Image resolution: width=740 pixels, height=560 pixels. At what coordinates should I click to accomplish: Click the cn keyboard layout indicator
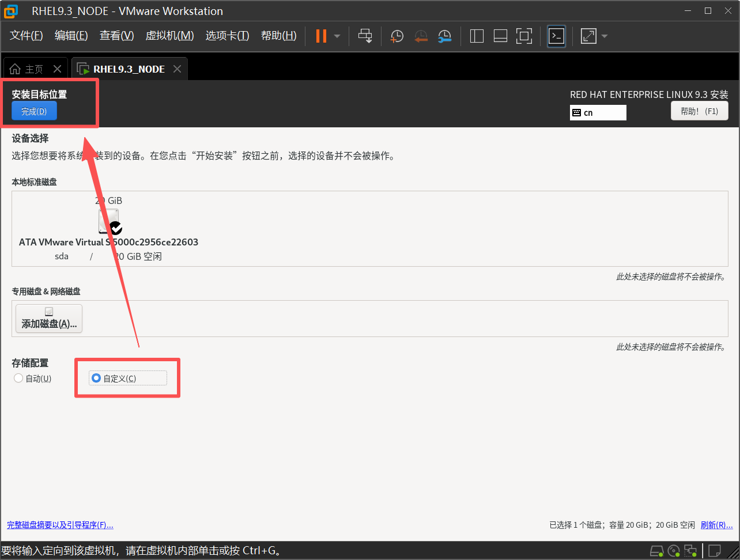pos(598,112)
